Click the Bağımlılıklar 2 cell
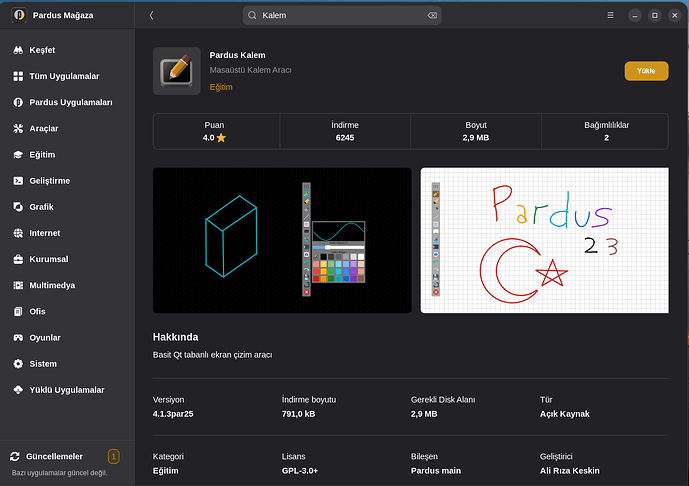Viewport: 689px width, 486px height. [605, 131]
